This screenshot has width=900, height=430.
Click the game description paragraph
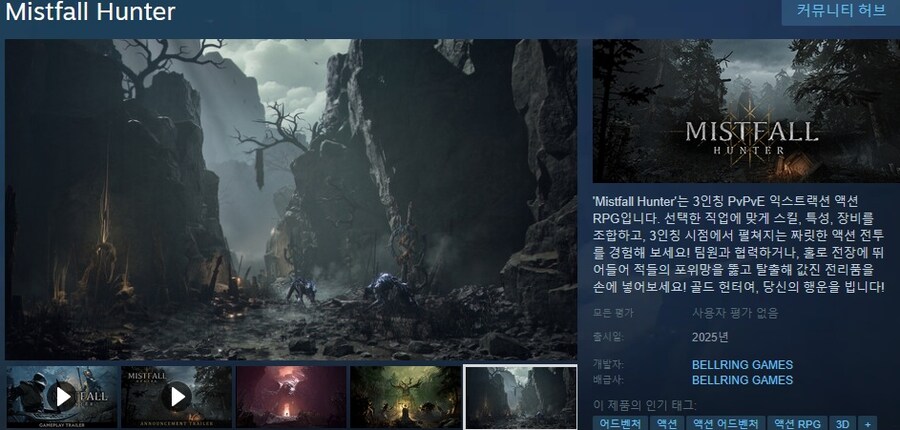point(739,243)
